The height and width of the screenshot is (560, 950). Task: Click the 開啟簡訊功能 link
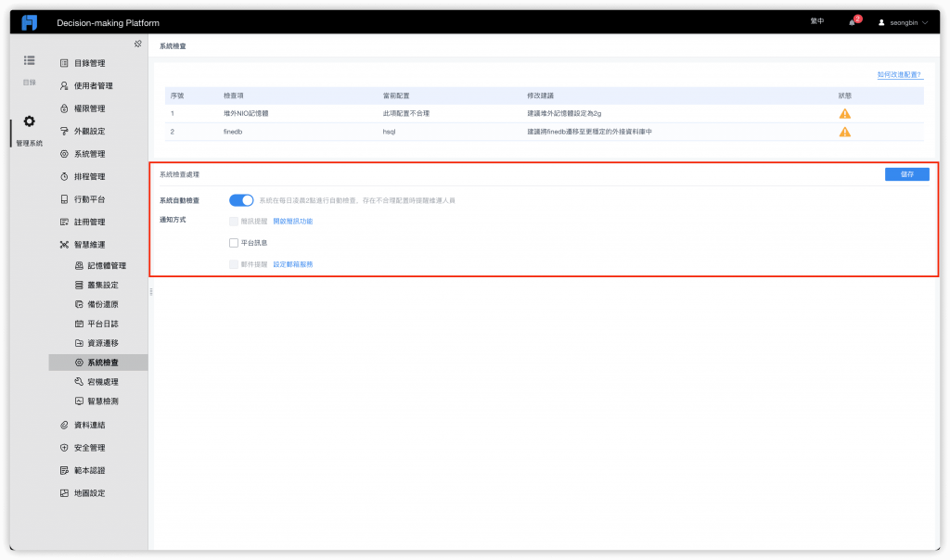coord(292,222)
